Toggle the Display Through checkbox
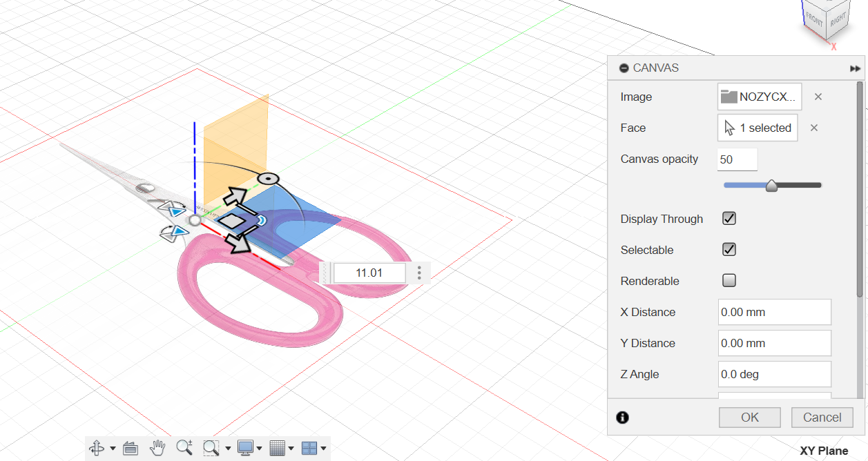The image size is (868, 461). pos(729,219)
